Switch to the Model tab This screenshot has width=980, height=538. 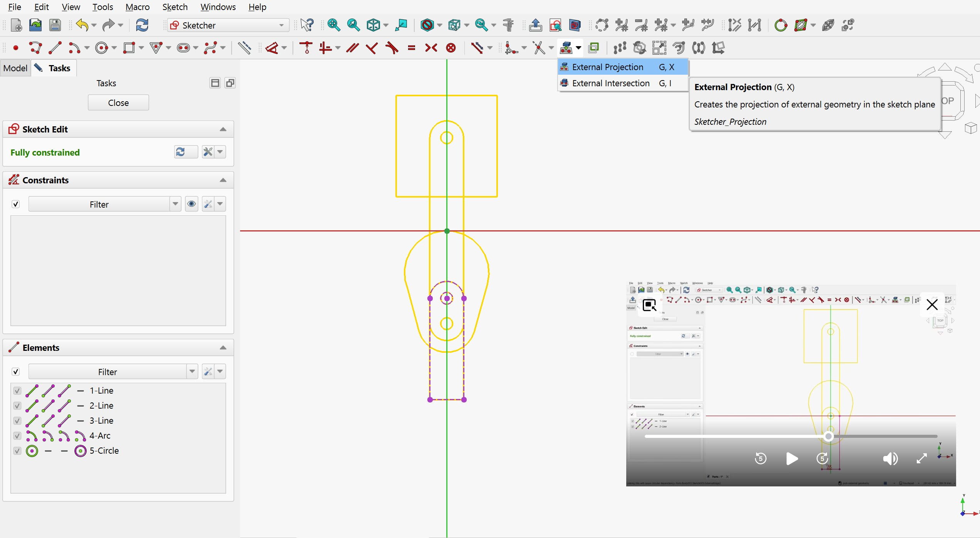pos(15,68)
